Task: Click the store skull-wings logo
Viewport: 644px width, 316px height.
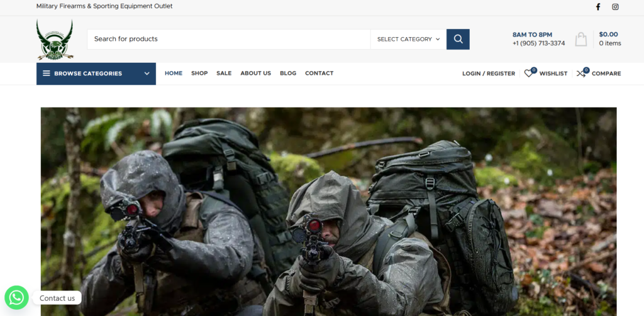Action: [55, 40]
